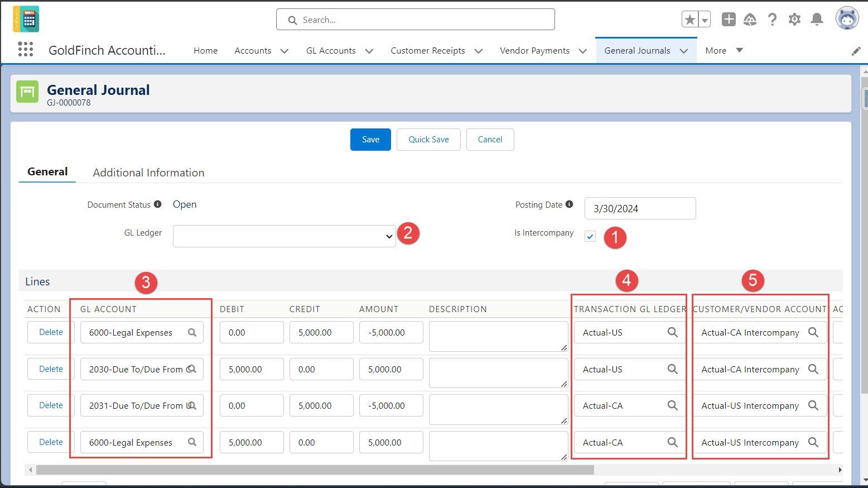
Task: Open the Notifications bell icon
Action: (817, 20)
